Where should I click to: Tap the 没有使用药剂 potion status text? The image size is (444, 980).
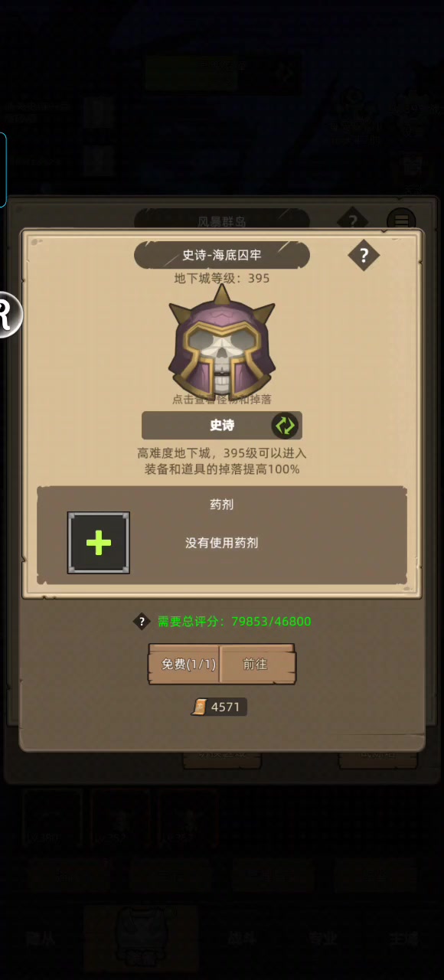click(222, 543)
